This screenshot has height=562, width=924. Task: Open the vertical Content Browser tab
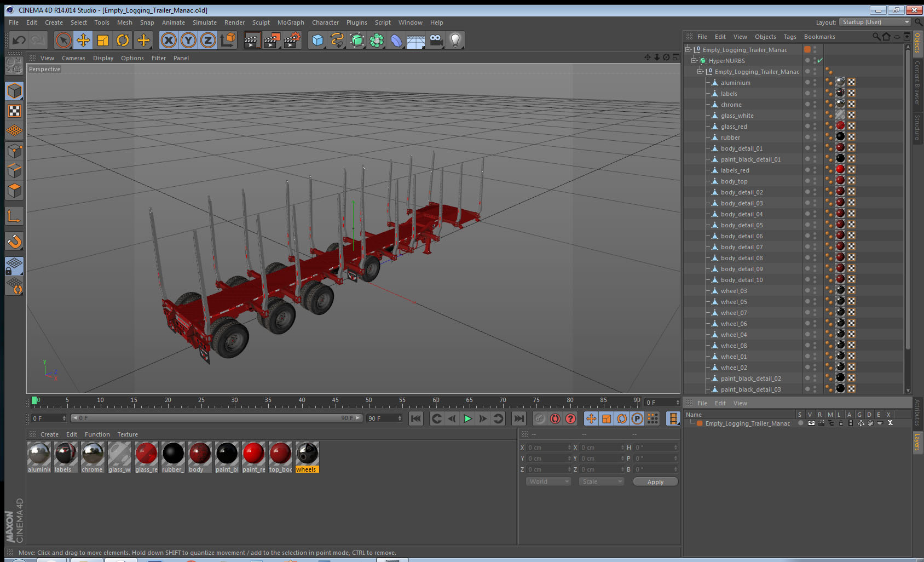tap(917, 83)
